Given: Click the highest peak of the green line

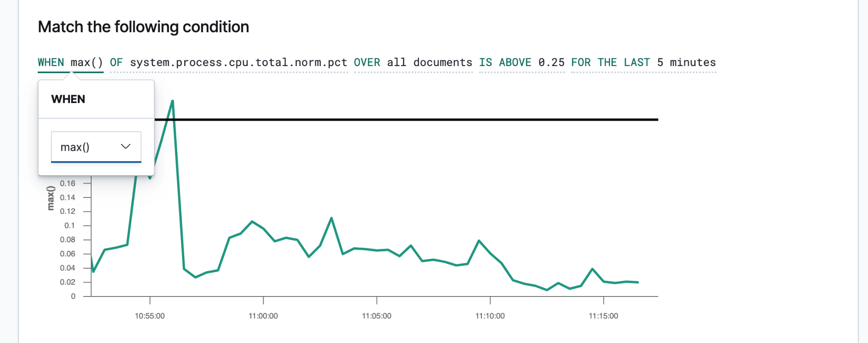Looking at the screenshot, I should [172, 102].
